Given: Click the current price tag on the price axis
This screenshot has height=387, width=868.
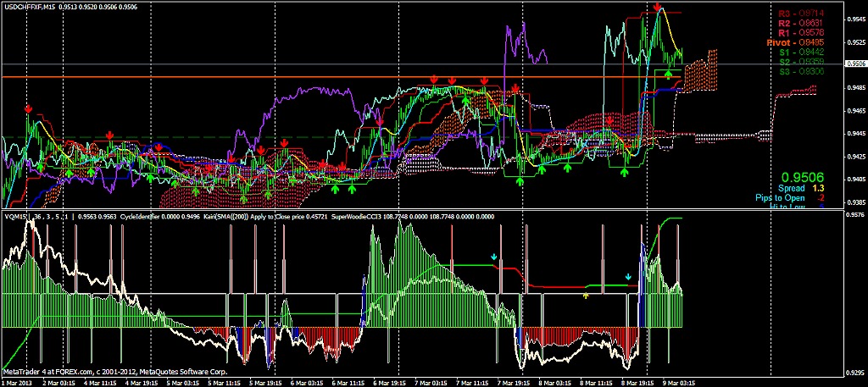Looking at the screenshot, I should click(854, 64).
